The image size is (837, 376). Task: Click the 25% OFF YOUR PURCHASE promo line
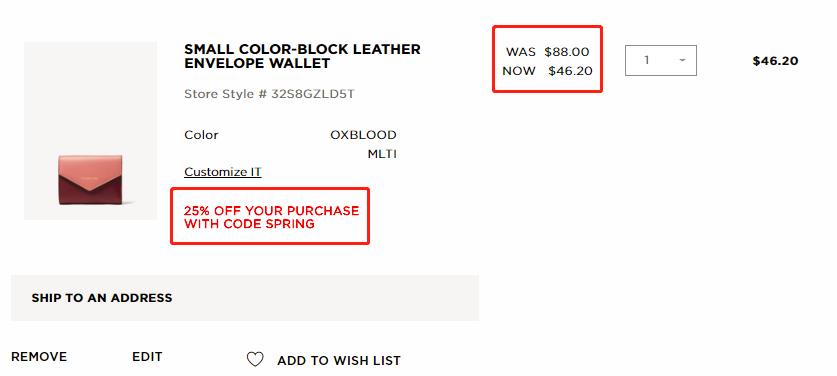(272, 210)
